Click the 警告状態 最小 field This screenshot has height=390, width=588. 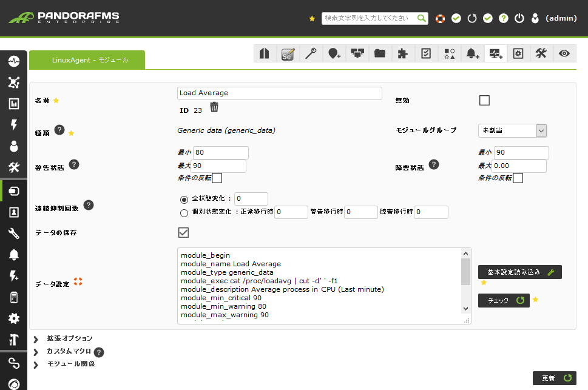220,152
